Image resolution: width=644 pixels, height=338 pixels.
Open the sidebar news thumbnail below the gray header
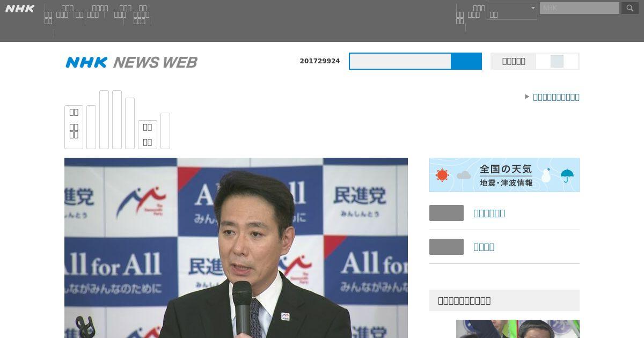click(518, 329)
